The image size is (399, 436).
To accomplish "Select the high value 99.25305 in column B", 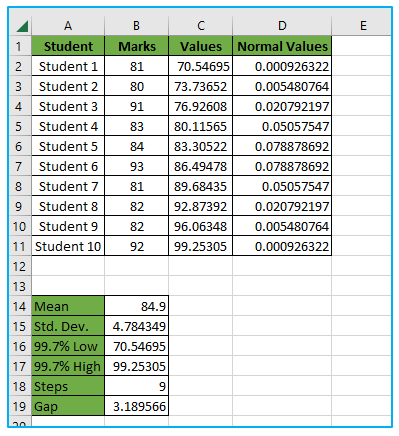I will [x=136, y=366].
